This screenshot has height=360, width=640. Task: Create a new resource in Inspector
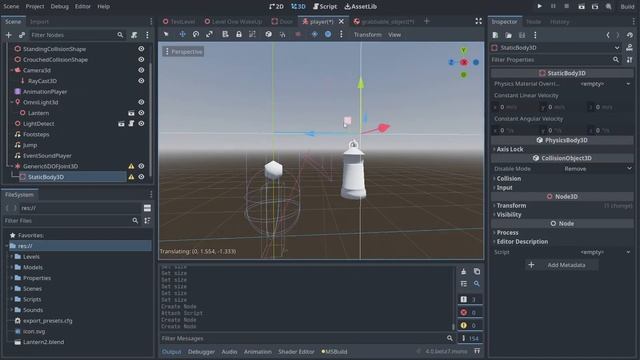tap(495, 35)
